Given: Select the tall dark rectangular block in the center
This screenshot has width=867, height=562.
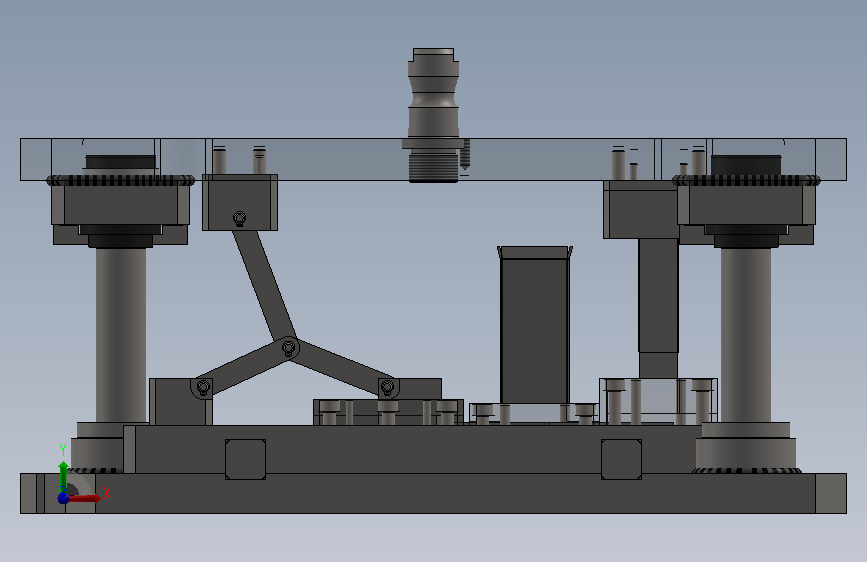Looking at the screenshot, I should pos(535,326).
